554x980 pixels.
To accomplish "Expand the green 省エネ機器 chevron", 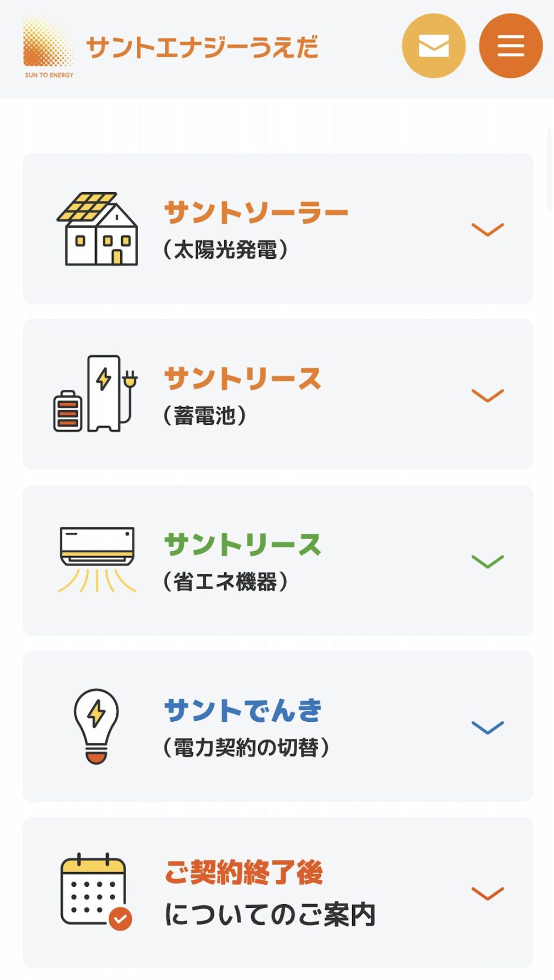I will pos(487,561).
